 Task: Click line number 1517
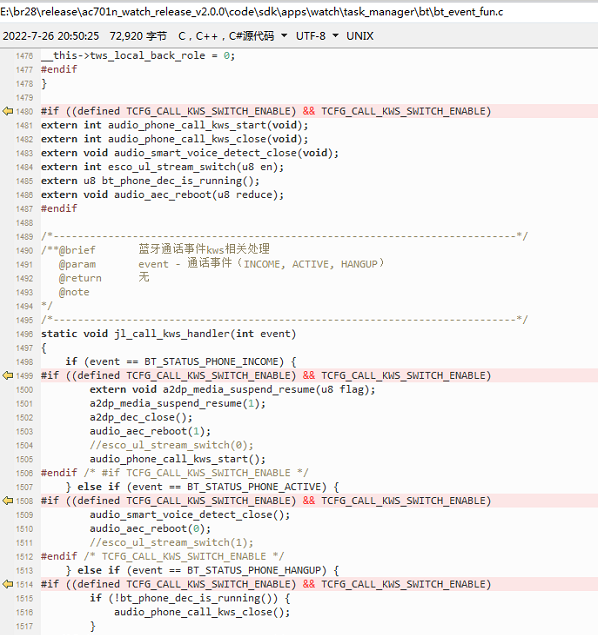click(x=24, y=626)
